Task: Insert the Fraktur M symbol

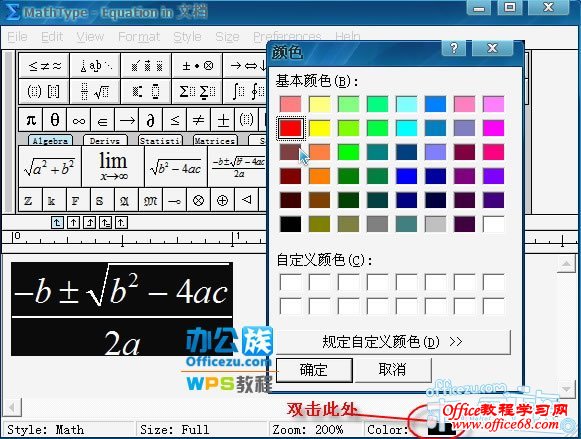Action: point(150,200)
